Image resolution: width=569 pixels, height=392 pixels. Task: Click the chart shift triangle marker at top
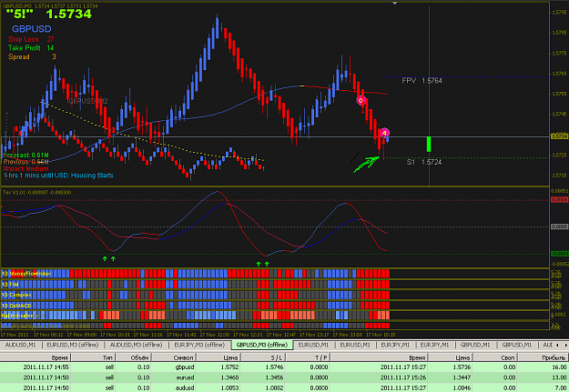395,4
